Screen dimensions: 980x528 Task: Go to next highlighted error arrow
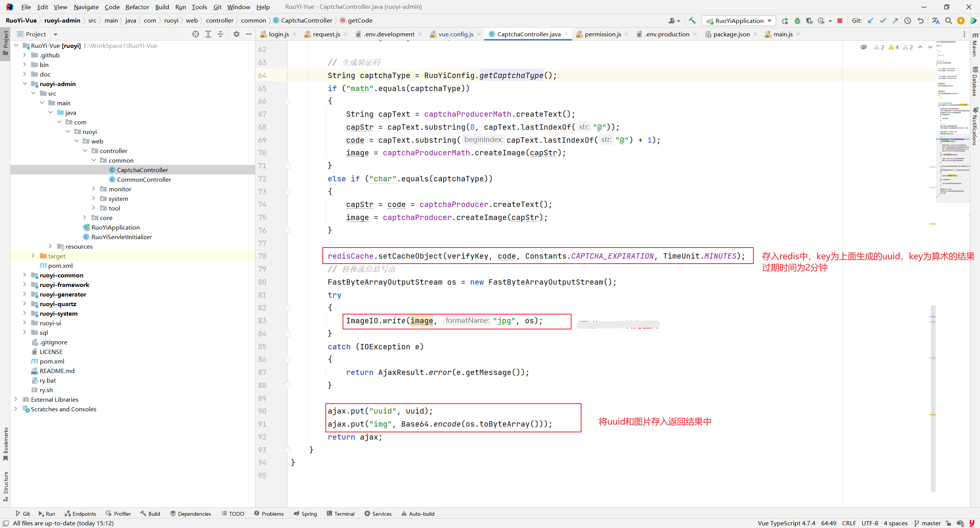(x=931, y=47)
